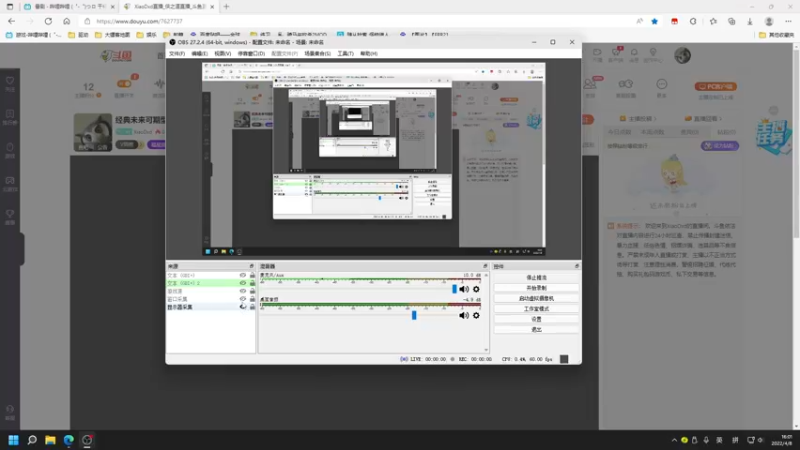
Task: Click mixer panel scroll down arrow
Action: coord(486,350)
